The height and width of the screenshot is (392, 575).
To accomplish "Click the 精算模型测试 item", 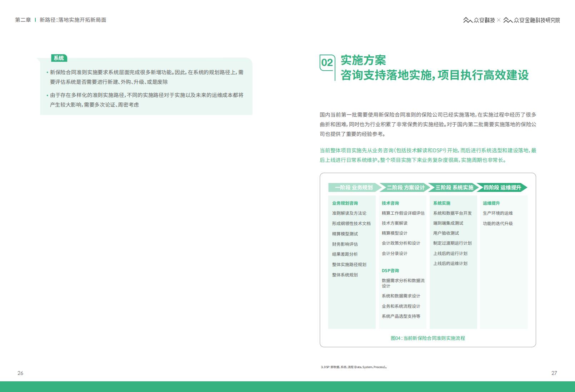I will pyautogui.click(x=345, y=234).
